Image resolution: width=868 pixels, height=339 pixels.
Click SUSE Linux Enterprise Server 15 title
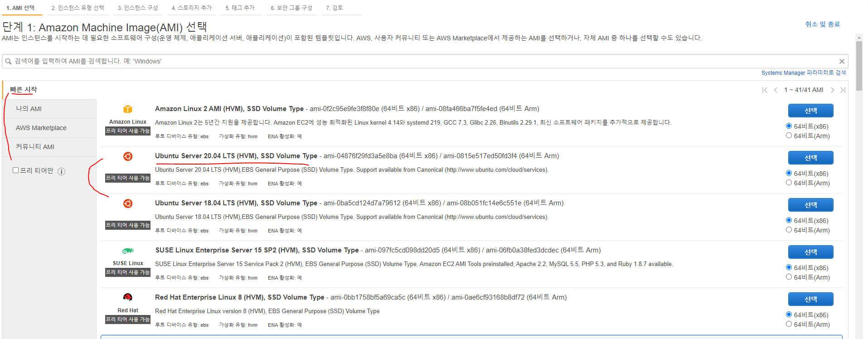(x=257, y=250)
